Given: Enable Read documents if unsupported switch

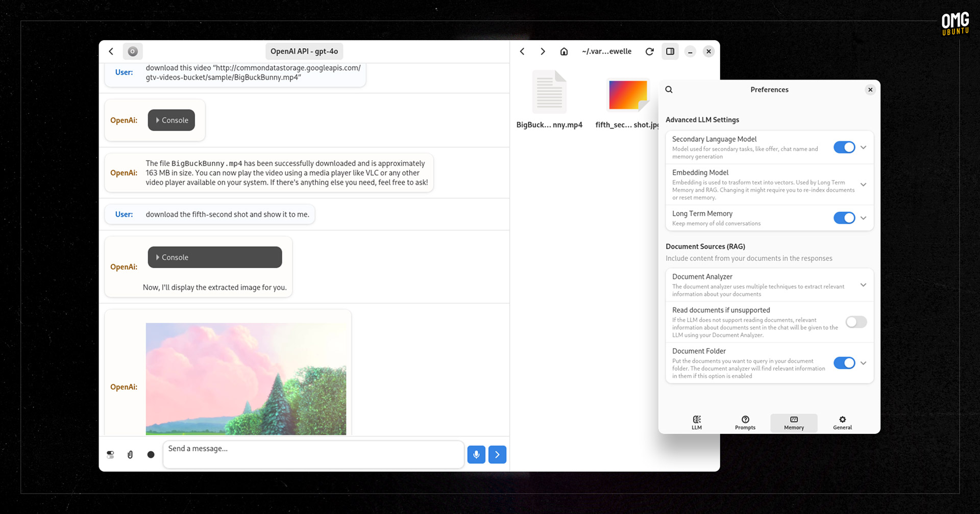Looking at the screenshot, I should pos(856,322).
